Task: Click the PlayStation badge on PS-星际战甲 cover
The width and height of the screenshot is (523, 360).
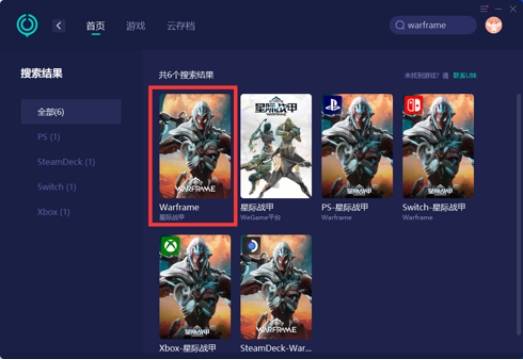Action: tap(332, 104)
